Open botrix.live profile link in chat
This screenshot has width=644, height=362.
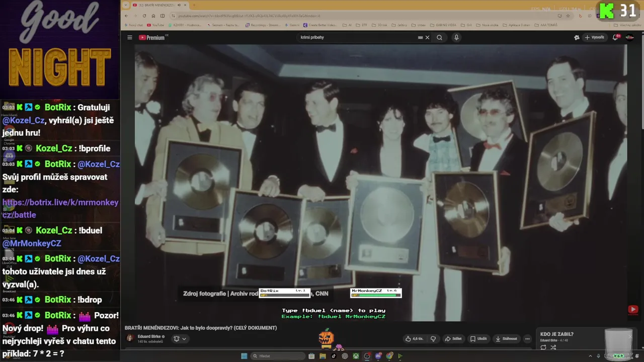pyautogui.click(x=60, y=209)
